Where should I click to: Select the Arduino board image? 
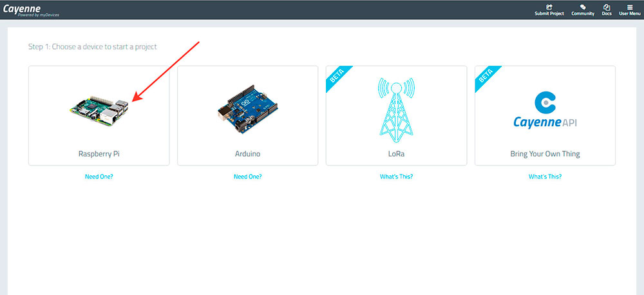click(247, 109)
